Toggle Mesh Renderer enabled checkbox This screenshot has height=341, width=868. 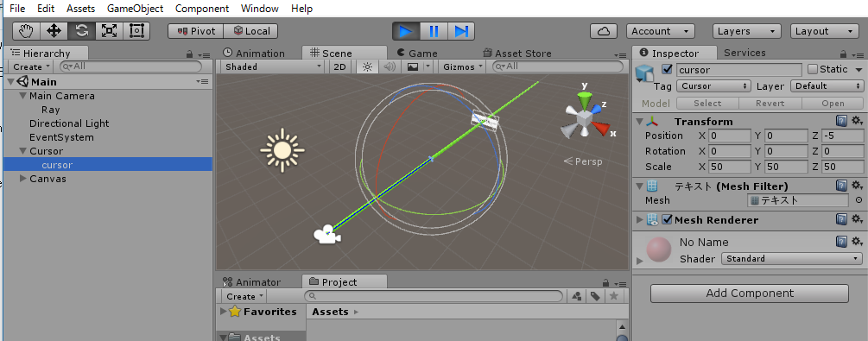[x=667, y=220]
